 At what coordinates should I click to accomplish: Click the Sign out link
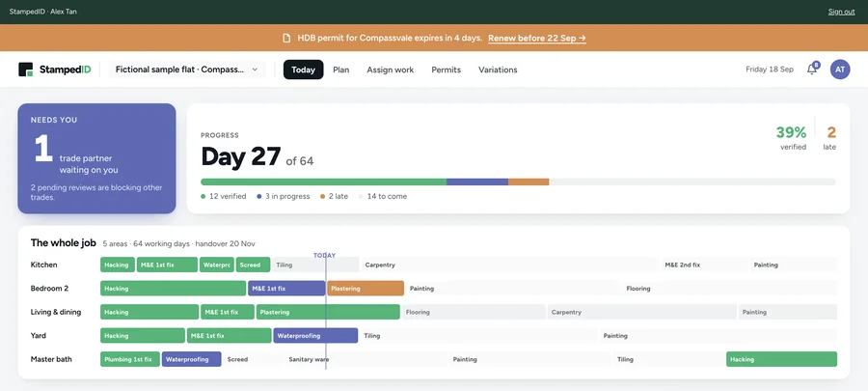pos(841,12)
